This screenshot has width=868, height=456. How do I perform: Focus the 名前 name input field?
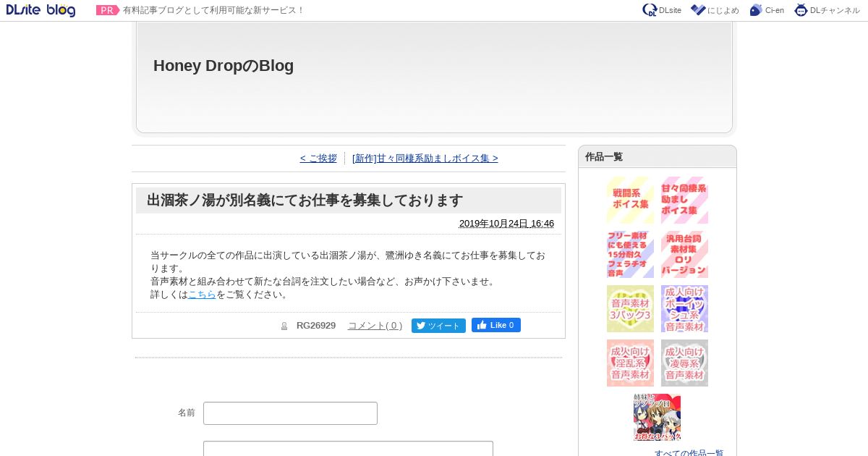(x=290, y=413)
